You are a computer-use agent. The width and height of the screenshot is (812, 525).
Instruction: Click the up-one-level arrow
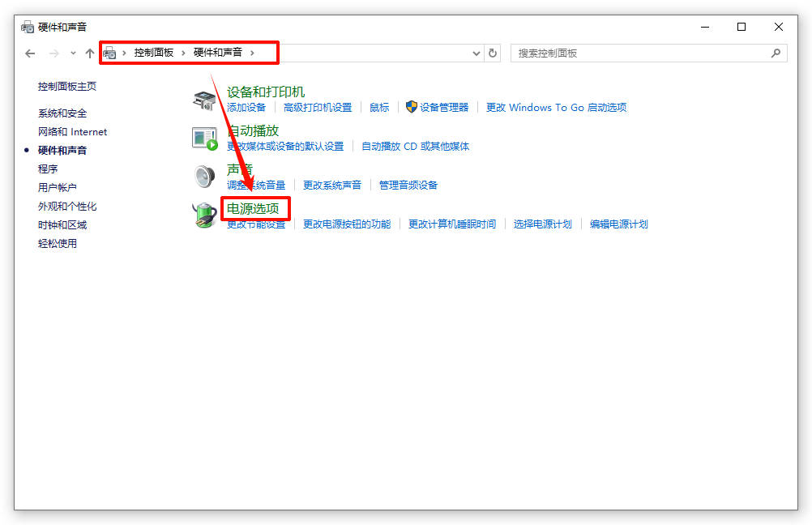pos(89,53)
